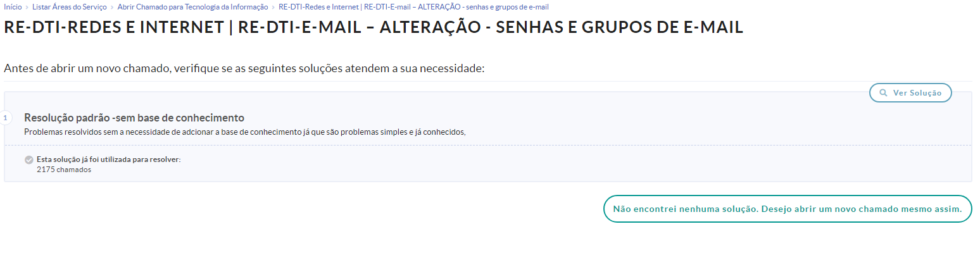The image size is (980, 267).
Task: Click the Problemas resolvidos description text
Action: pyautogui.click(x=244, y=132)
